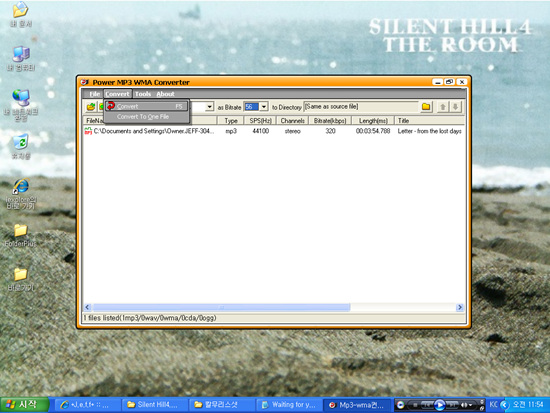Sort by Length(ms) column header
Screen dimensions: 550x413
click(373, 121)
